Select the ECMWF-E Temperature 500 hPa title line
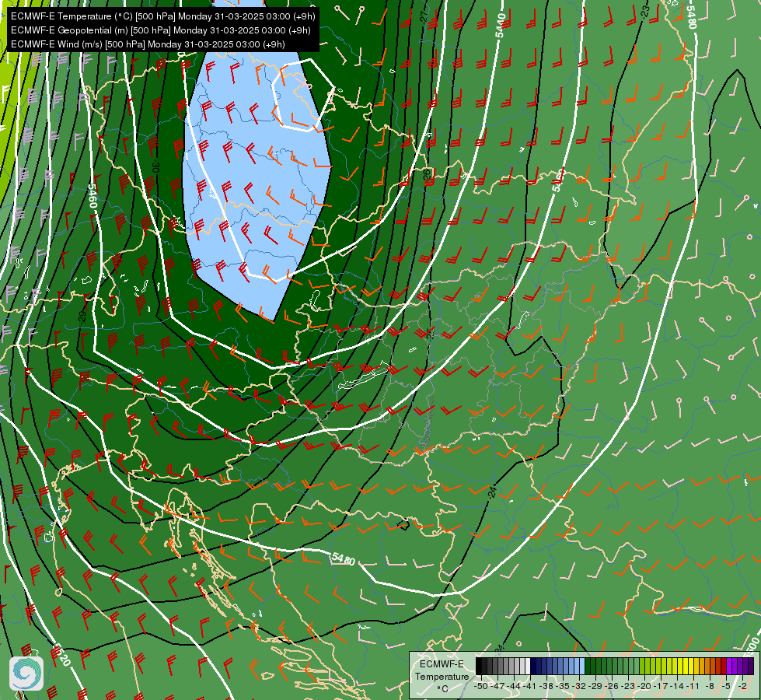 coord(163,16)
